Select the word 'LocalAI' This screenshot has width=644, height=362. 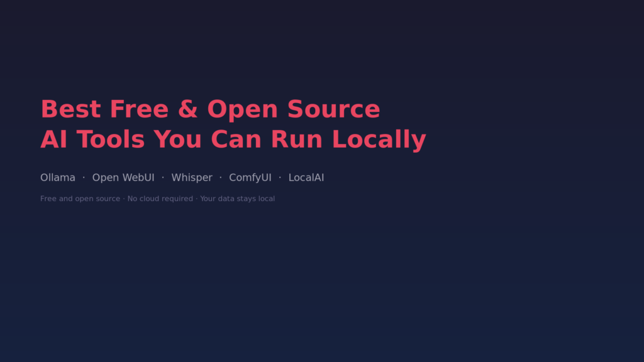click(306, 178)
